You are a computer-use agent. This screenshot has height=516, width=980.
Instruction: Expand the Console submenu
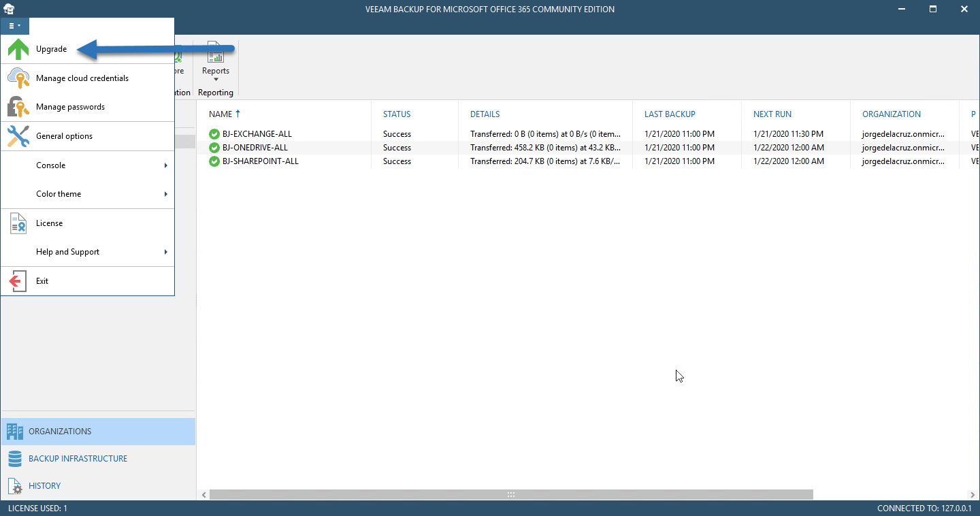87,165
